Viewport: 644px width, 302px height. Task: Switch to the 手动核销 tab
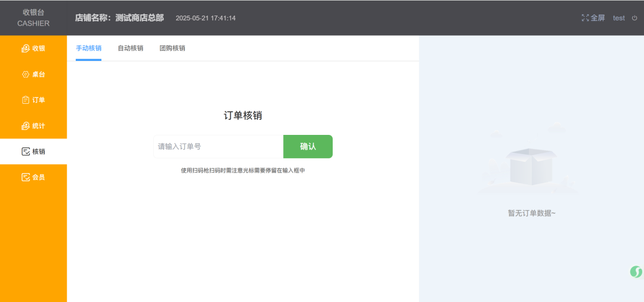(x=88, y=48)
